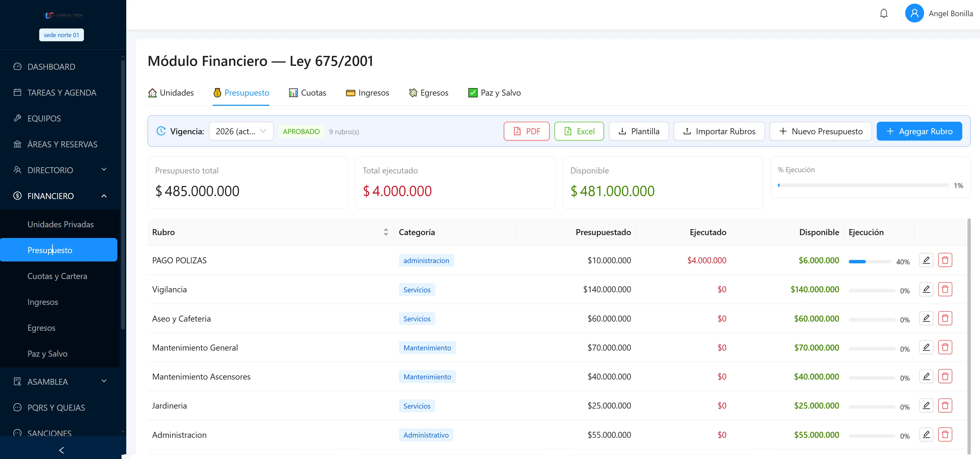
Task: Switch to the Egresos tab
Action: pyautogui.click(x=428, y=93)
